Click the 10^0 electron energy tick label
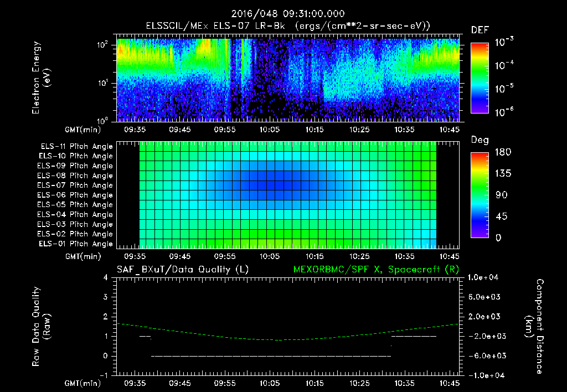The image size is (567, 392). pyautogui.click(x=102, y=121)
